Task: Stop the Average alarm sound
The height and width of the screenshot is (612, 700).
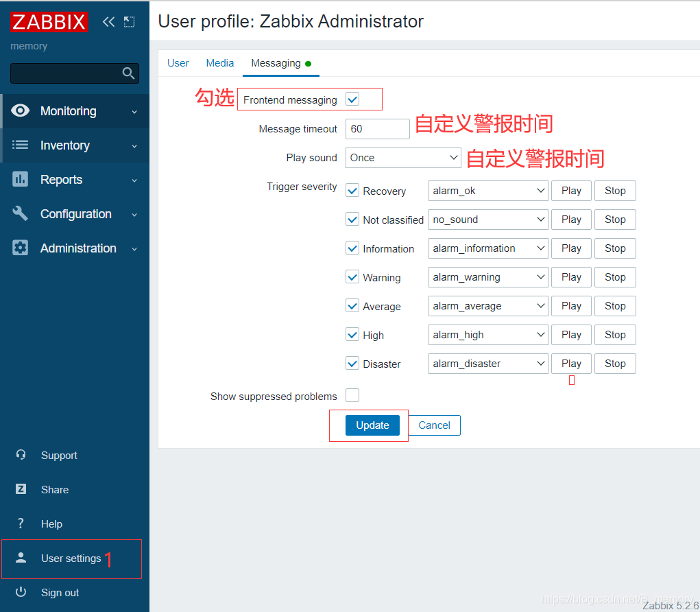Action: point(615,306)
